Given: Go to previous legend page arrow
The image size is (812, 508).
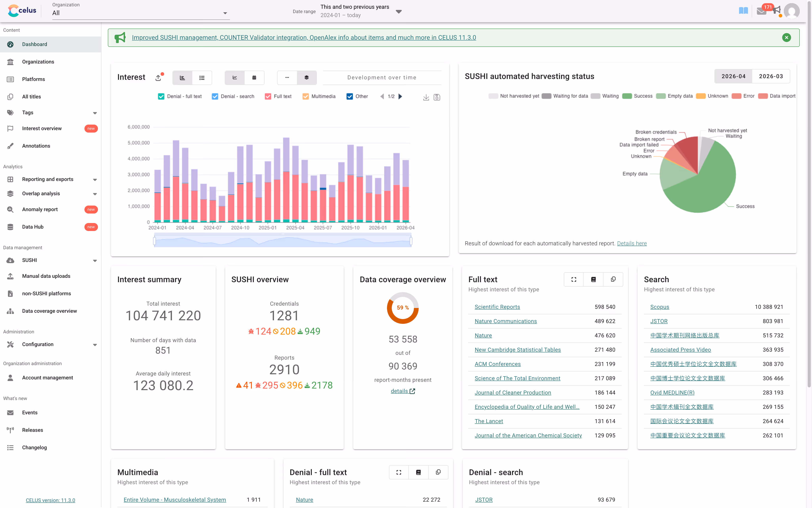Looking at the screenshot, I should click(x=382, y=96).
